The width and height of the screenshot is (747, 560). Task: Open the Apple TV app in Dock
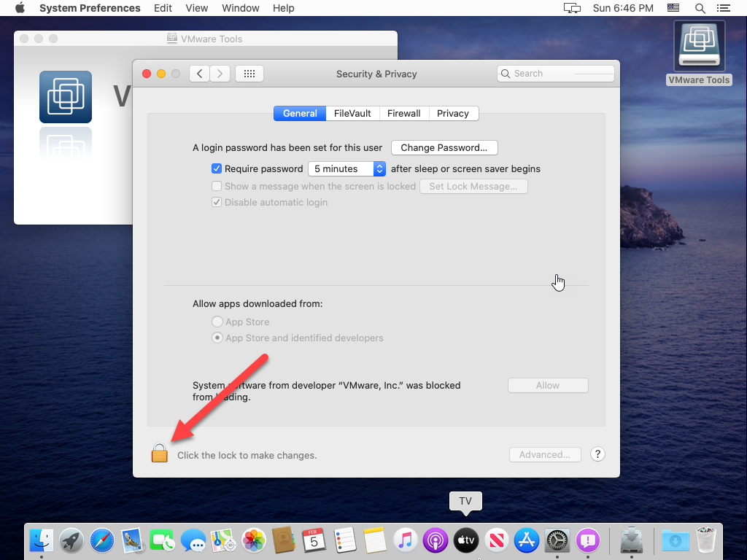coord(466,540)
